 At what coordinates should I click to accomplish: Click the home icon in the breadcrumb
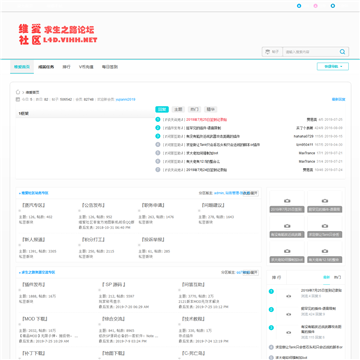[x=18, y=92]
